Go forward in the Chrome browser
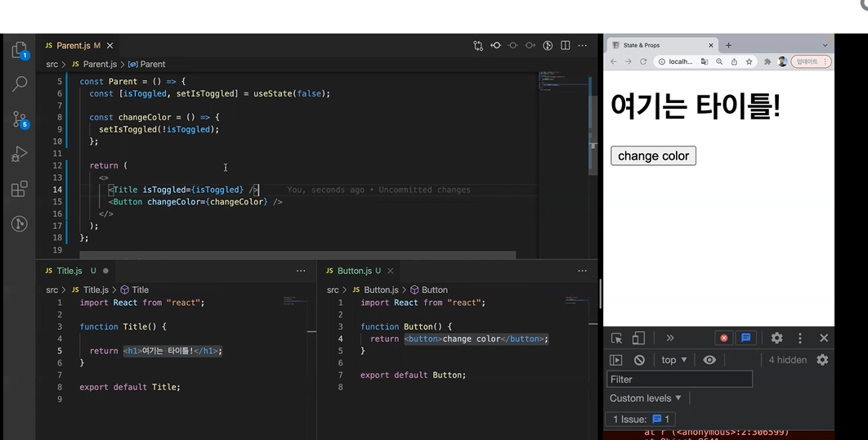The width and height of the screenshot is (868, 440). tap(629, 61)
